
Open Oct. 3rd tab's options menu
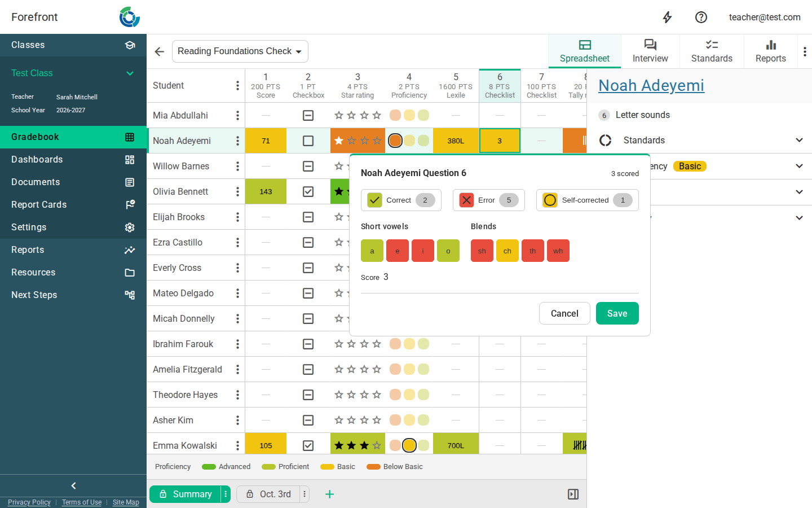click(x=304, y=494)
